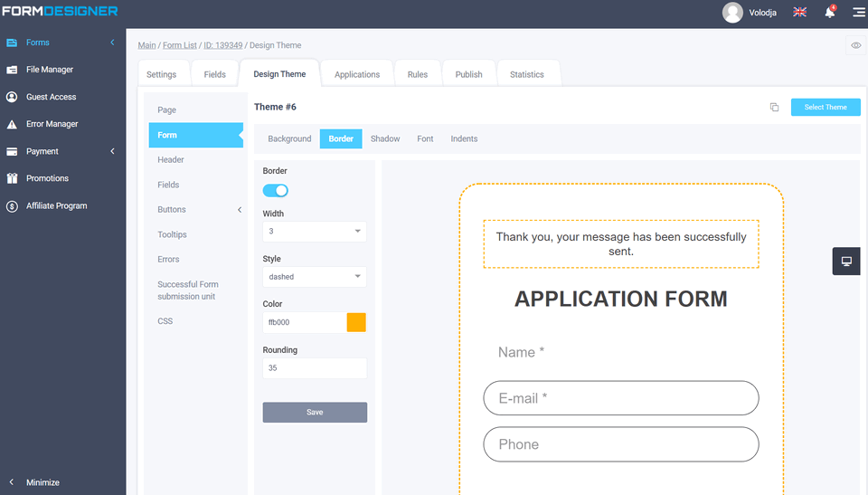The width and height of the screenshot is (868, 495).
Task: Open the hamburger menu icon
Action: (858, 13)
